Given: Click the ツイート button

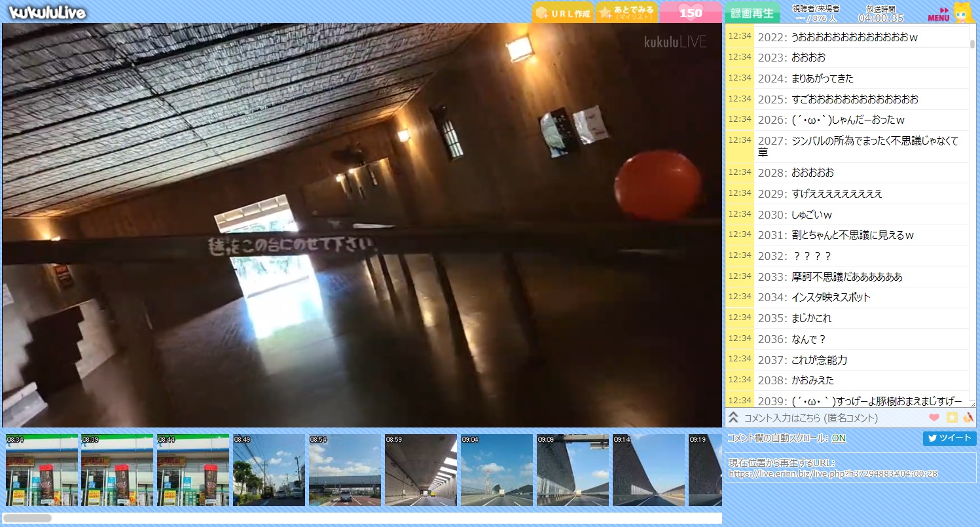Looking at the screenshot, I should coord(949,439).
